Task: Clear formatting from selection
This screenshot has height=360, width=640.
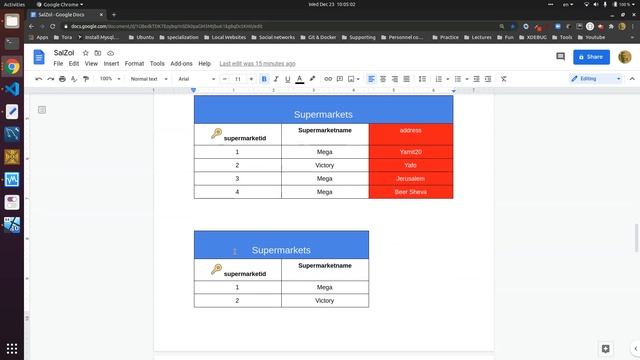Action: pyautogui.click(x=504, y=79)
